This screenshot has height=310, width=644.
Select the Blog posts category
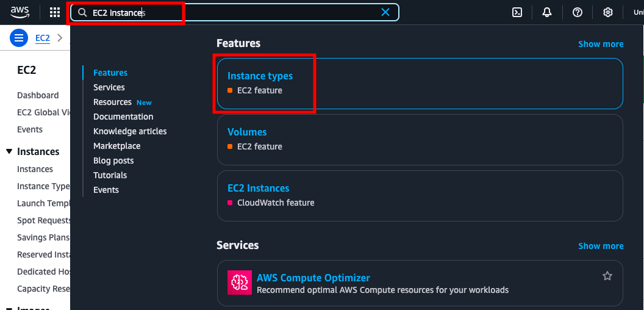113,160
